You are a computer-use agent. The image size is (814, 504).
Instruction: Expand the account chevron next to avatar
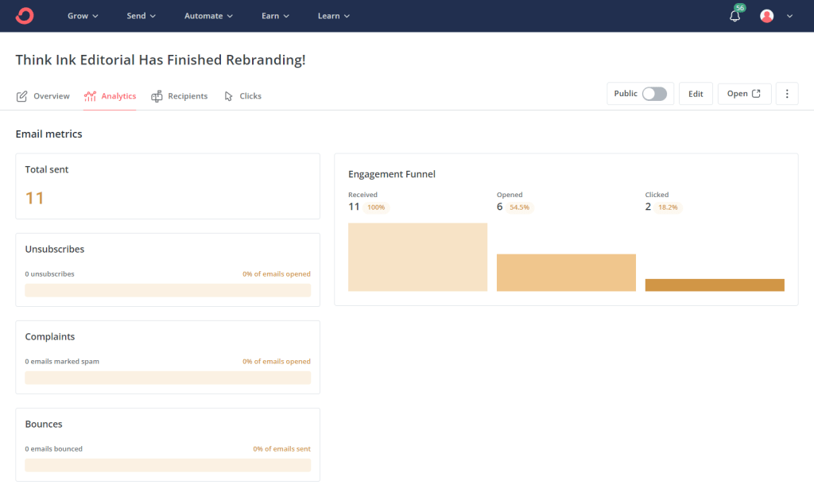click(x=789, y=16)
